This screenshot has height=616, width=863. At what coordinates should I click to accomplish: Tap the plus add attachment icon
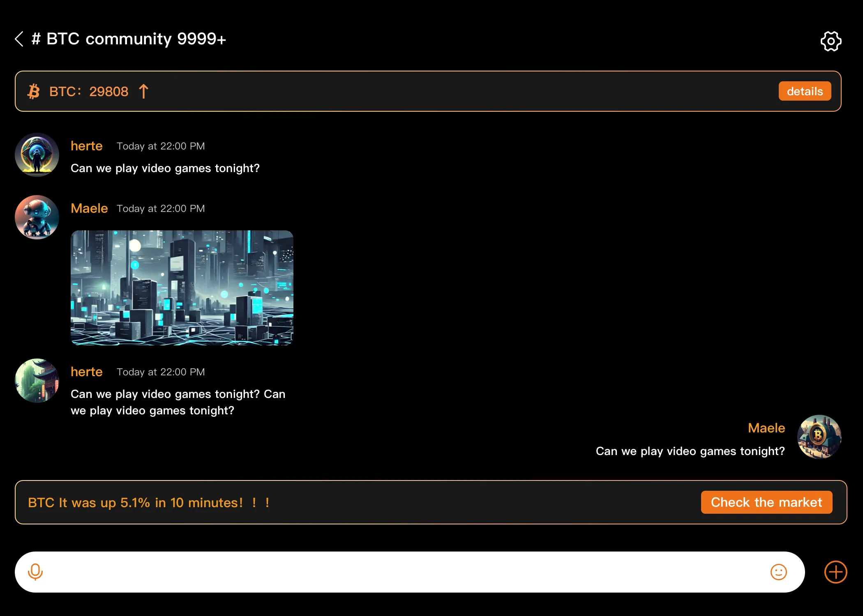(x=835, y=572)
